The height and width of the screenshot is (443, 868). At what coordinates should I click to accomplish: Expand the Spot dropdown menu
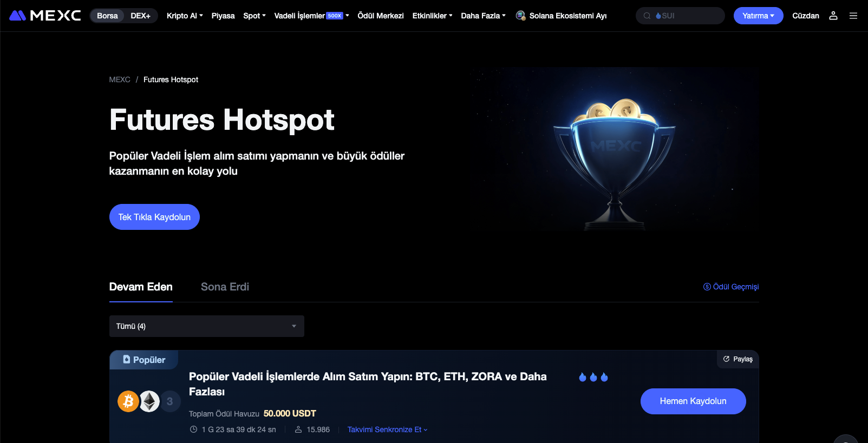pyautogui.click(x=254, y=16)
